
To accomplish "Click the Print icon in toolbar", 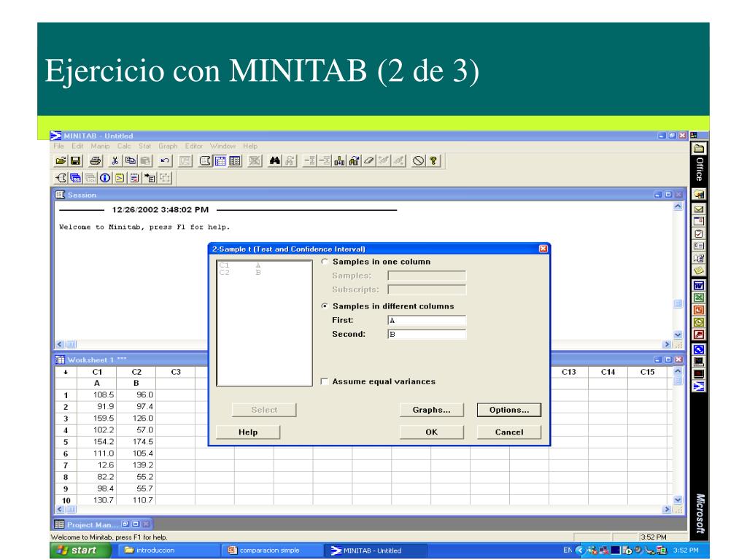I will [x=96, y=161].
